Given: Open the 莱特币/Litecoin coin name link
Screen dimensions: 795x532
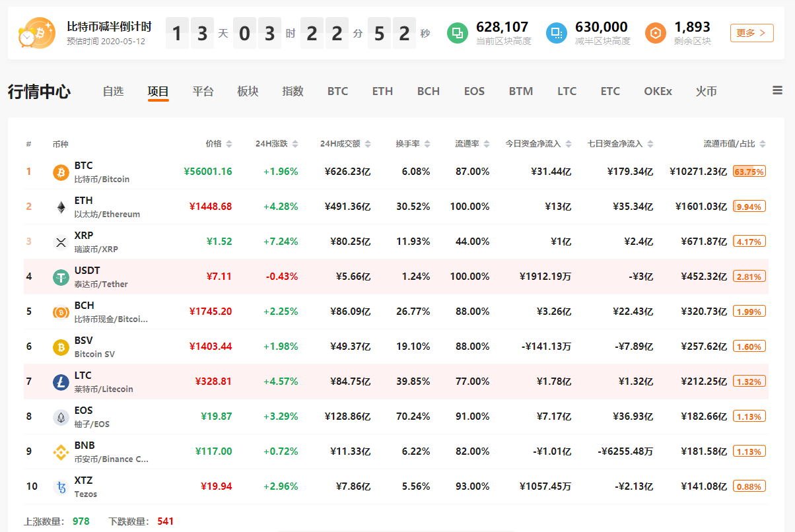Looking at the screenshot, I should click(x=104, y=389).
